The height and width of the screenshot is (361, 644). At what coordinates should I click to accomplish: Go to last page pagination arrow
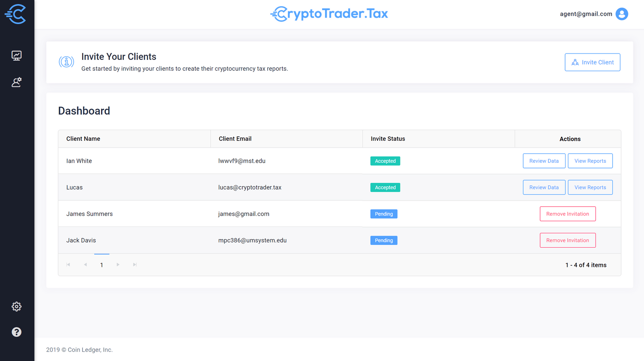135,265
